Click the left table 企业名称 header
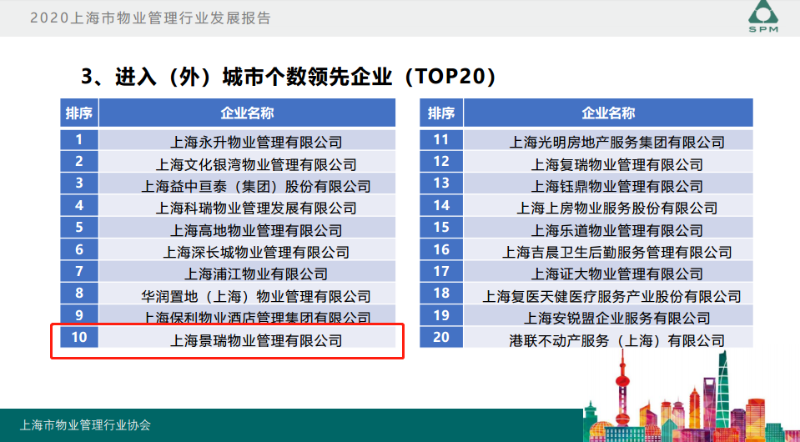Screen dimensions: 800x442 click(x=247, y=113)
